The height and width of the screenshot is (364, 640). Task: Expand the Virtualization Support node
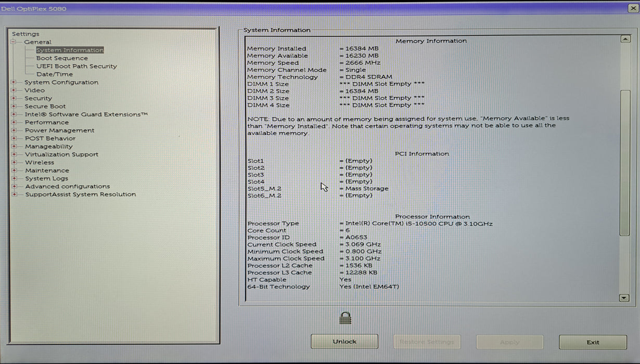click(x=14, y=154)
